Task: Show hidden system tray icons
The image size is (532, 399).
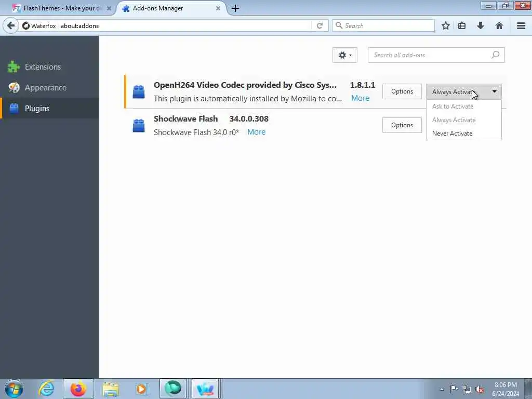Action: point(442,389)
